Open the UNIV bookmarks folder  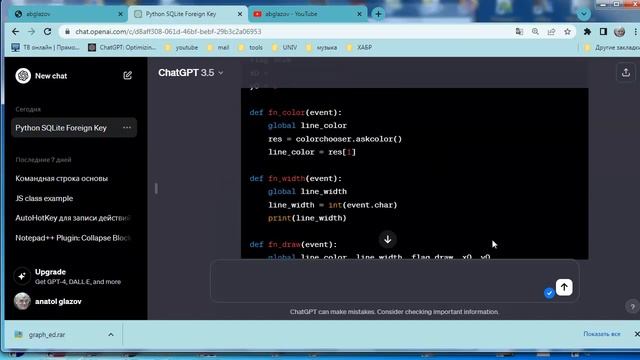(284, 47)
